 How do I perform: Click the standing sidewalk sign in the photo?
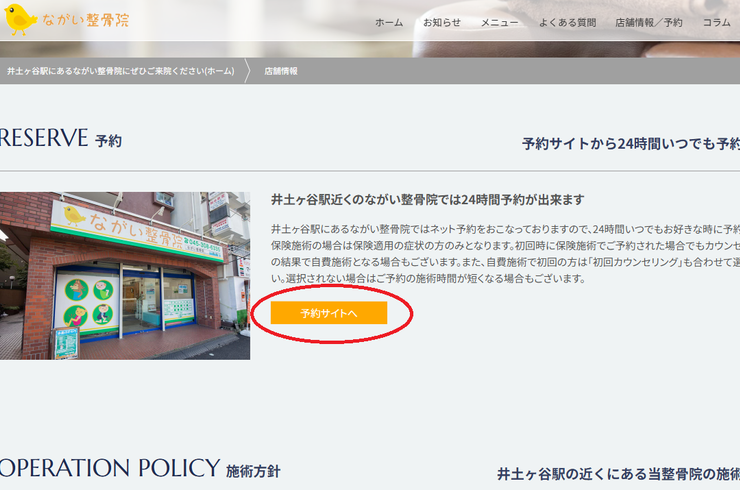coord(66,342)
